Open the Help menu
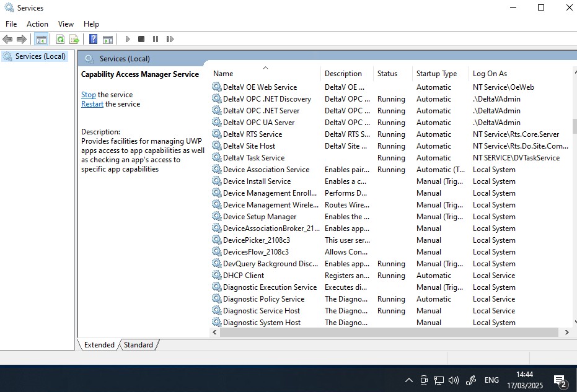This screenshot has width=577, height=392. (x=91, y=24)
